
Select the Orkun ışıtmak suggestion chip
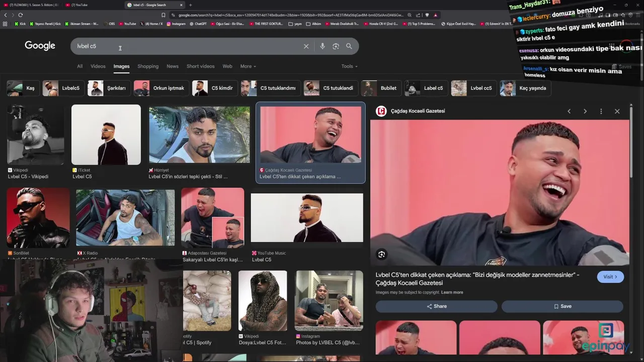[160, 88]
